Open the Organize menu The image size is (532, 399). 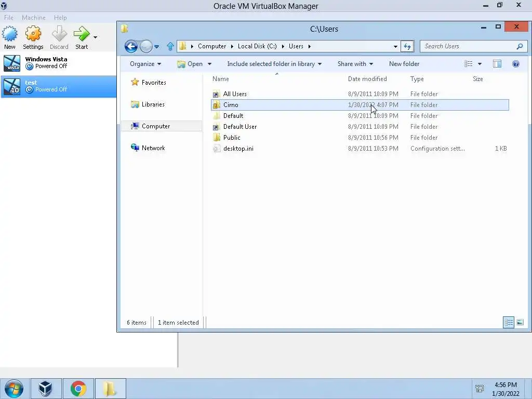pyautogui.click(x=145, y=64)
